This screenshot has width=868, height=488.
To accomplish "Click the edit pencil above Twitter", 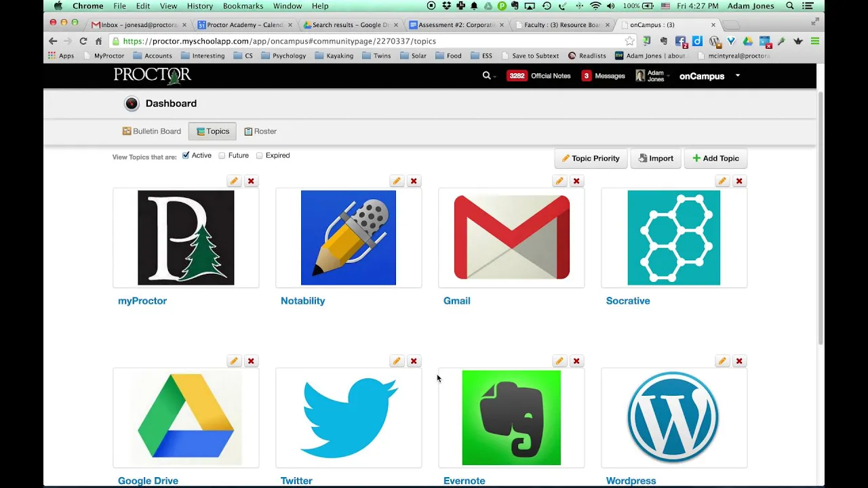I will click(397, 361).
